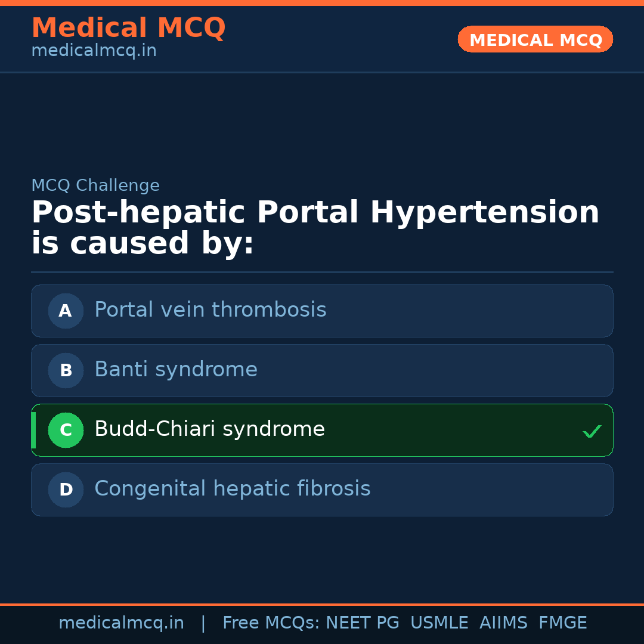
Task: Choose the Portal vein thrombosis answer text
Action: pyautogui.click(x=210, y=310)
